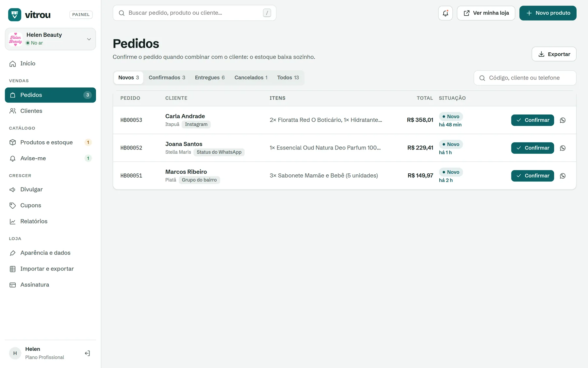Click the R$ 149,97 total
The height and width of the screenshot is (368, 588).
coord(420,176)
